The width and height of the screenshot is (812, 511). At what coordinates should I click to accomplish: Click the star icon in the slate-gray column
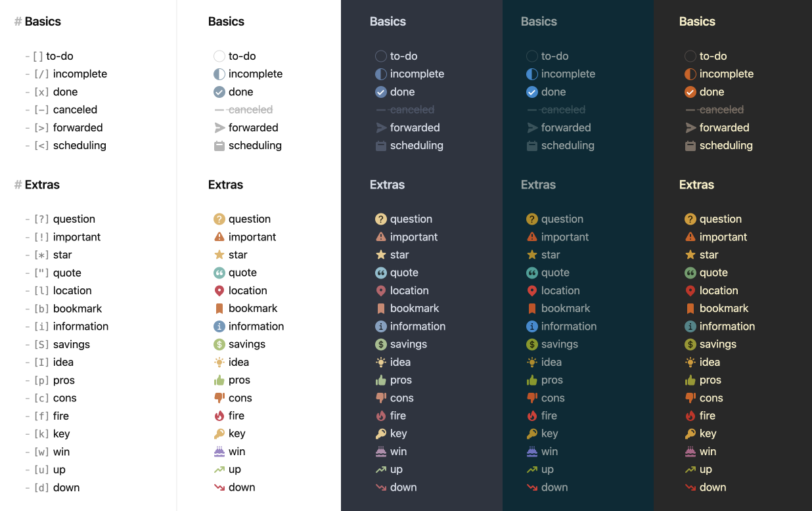pos(381,255)
